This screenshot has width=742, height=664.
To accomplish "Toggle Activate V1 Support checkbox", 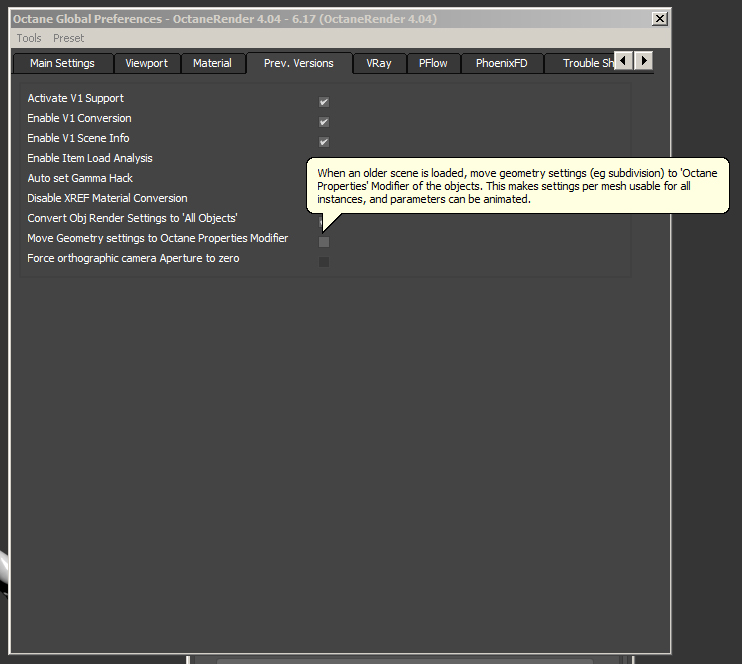I will tap(324, 102).
